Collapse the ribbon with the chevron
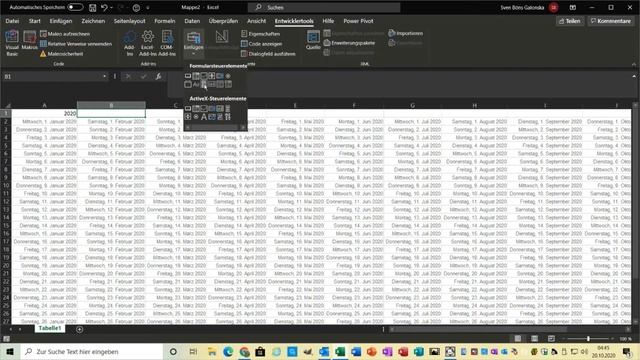The width and height of the screenshot is (640, 360). pyautogui.click(x=633, y=64)
